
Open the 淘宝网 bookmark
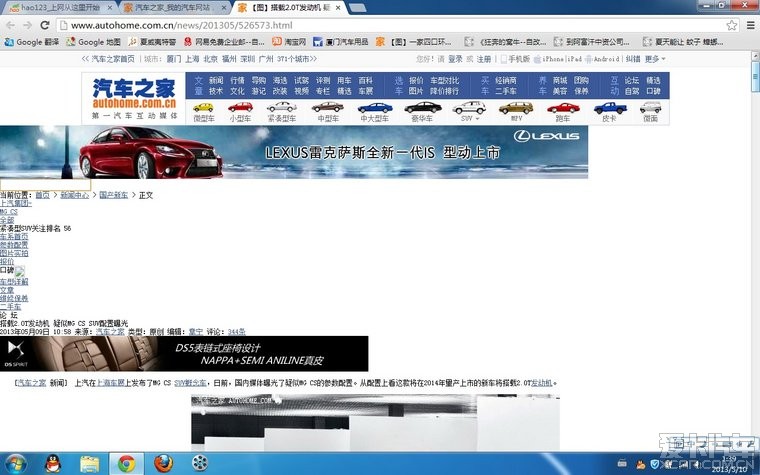pyautogui.click(x=289, y=42)
